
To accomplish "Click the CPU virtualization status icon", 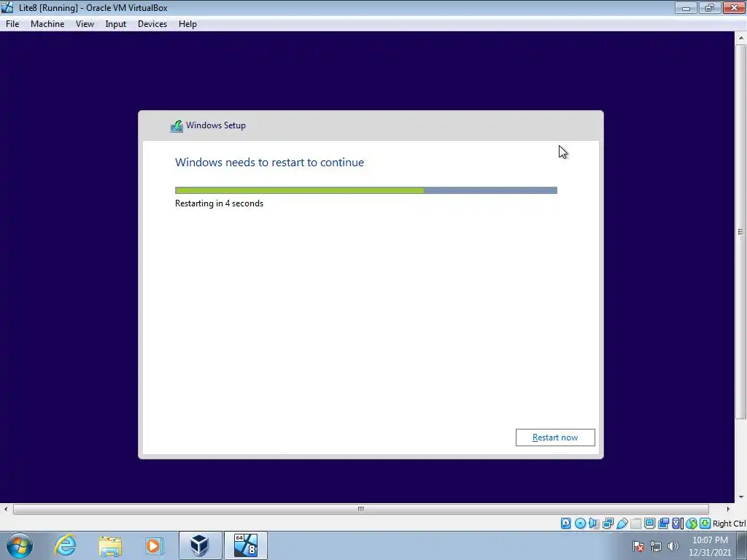I will click(677, 524).
